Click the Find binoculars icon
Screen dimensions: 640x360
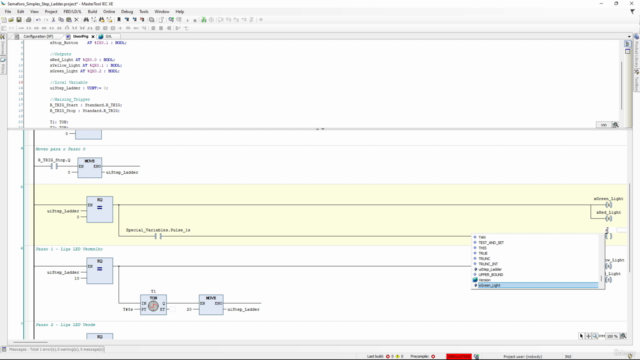coord(86,20)
